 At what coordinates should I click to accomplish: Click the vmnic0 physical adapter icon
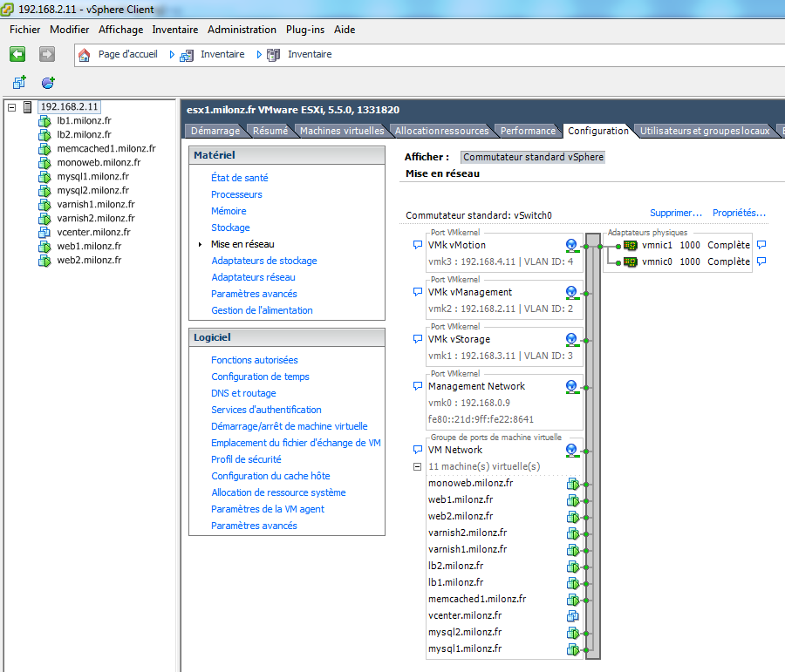click(x=631, y=261)
